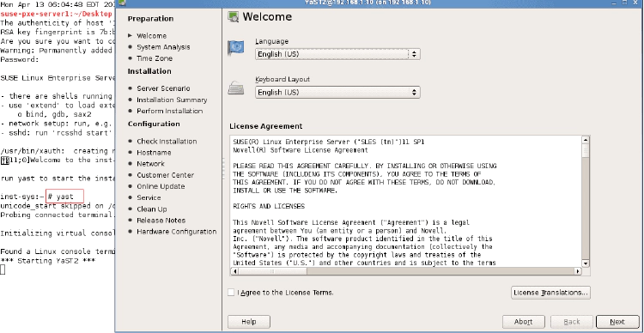
Task: Close the YaST2 window
Action: coord(636,2)
